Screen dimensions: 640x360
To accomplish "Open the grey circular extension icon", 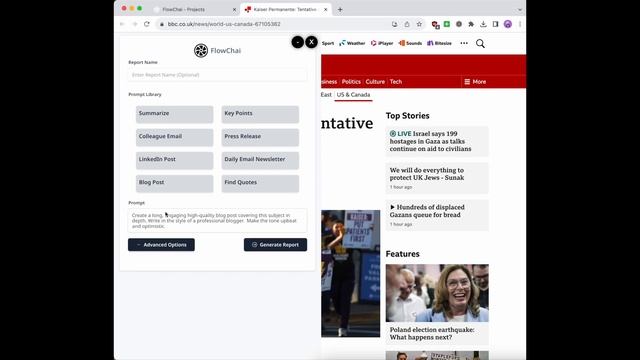I will click(x=459, y=24).
